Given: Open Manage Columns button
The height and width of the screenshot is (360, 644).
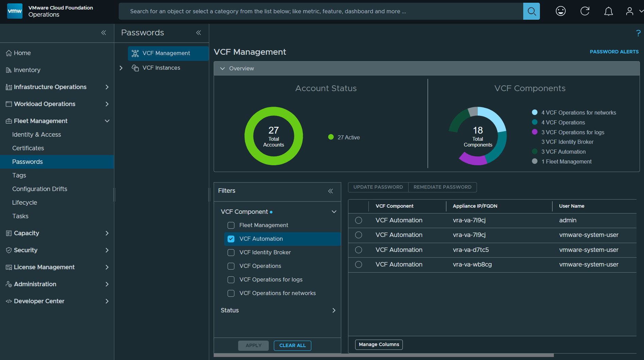Looking at the screenshot, I should (379, 344).
